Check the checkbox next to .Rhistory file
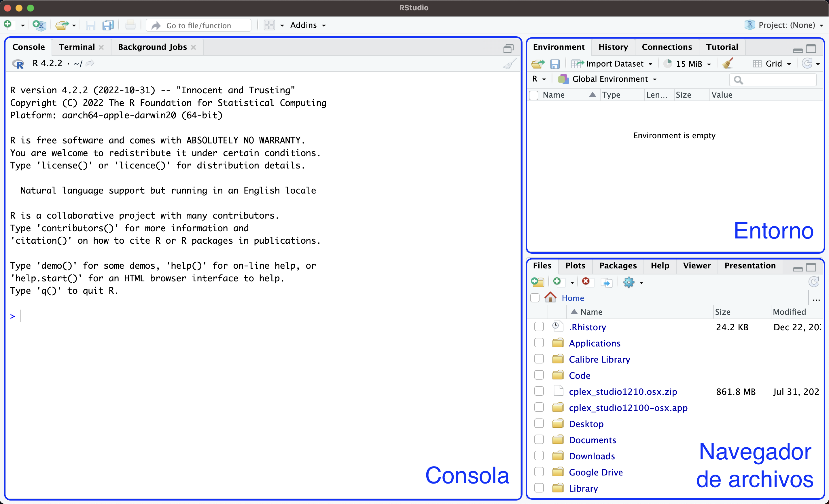Viewport: 829px width, 504px height. pyautogui.click(x=539, y=326)
